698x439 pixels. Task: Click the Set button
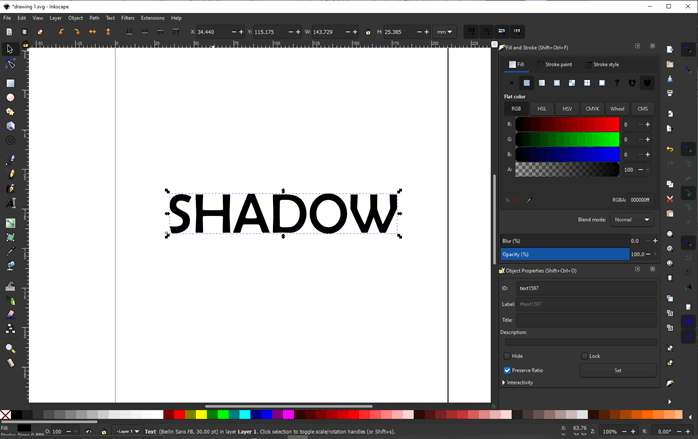tap(618, 370)
